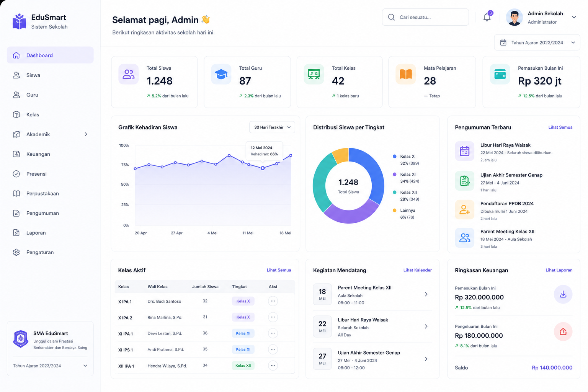Open action menu for XI IPS 1

[273, 349]
